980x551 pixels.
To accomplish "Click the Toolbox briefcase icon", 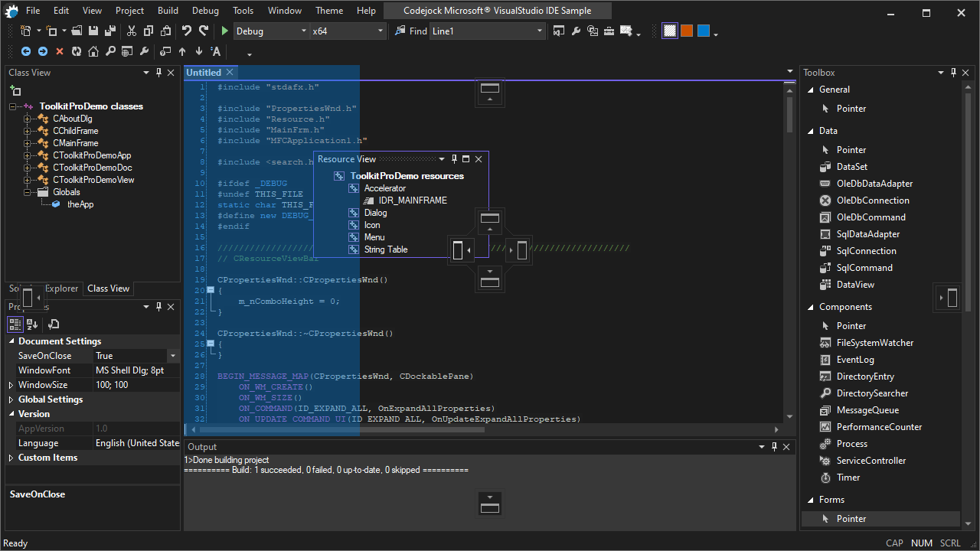I will [609, 31].
